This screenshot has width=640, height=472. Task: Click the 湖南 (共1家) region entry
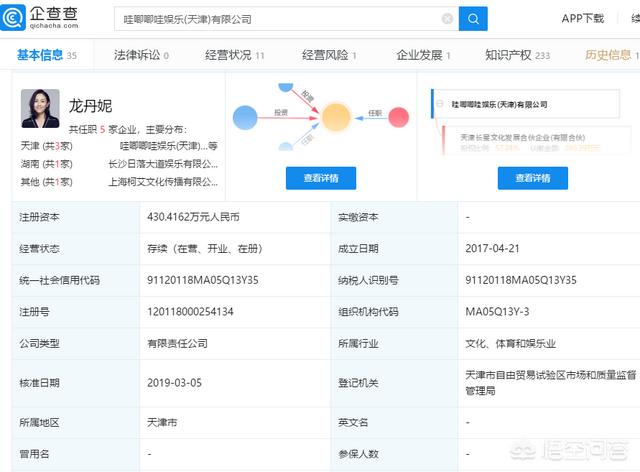coord(47,164)
